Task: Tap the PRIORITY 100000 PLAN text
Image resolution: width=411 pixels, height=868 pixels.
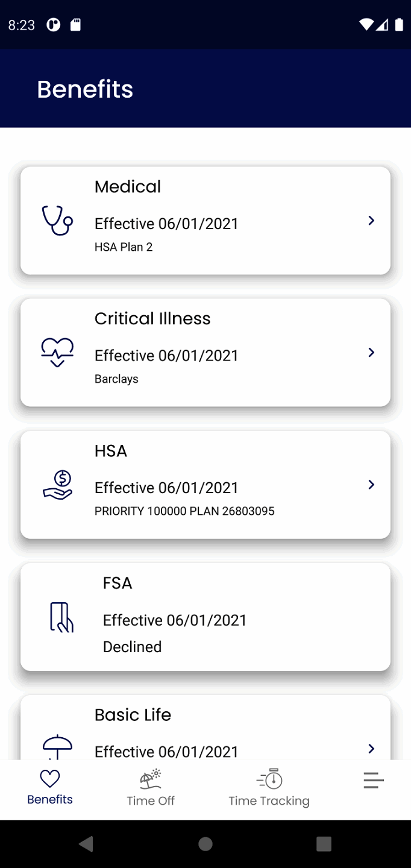Action: 184,512
